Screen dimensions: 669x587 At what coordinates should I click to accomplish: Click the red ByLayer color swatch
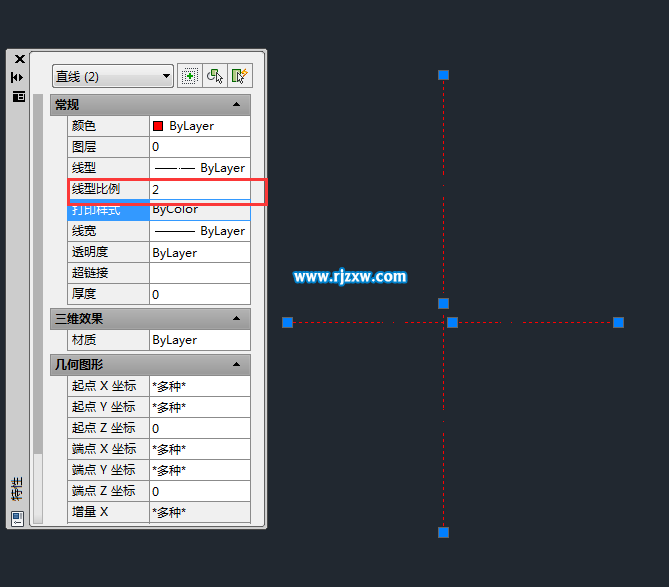click(158, 126)
